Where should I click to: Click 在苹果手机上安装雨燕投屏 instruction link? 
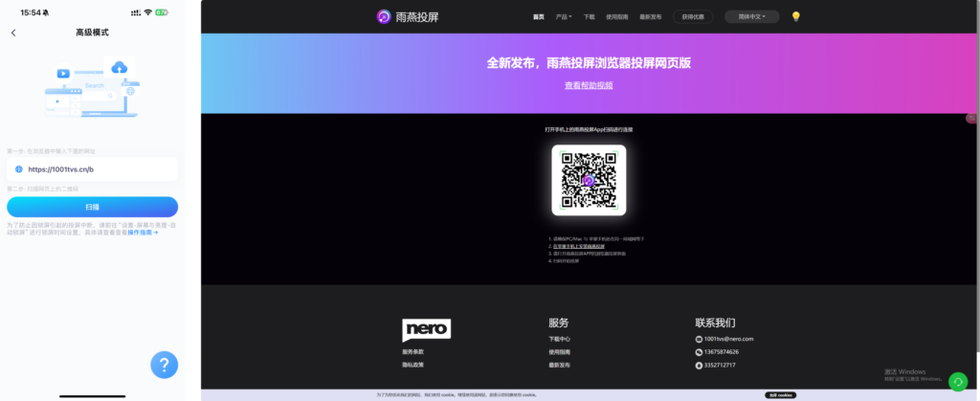click(x=577, y=247)
